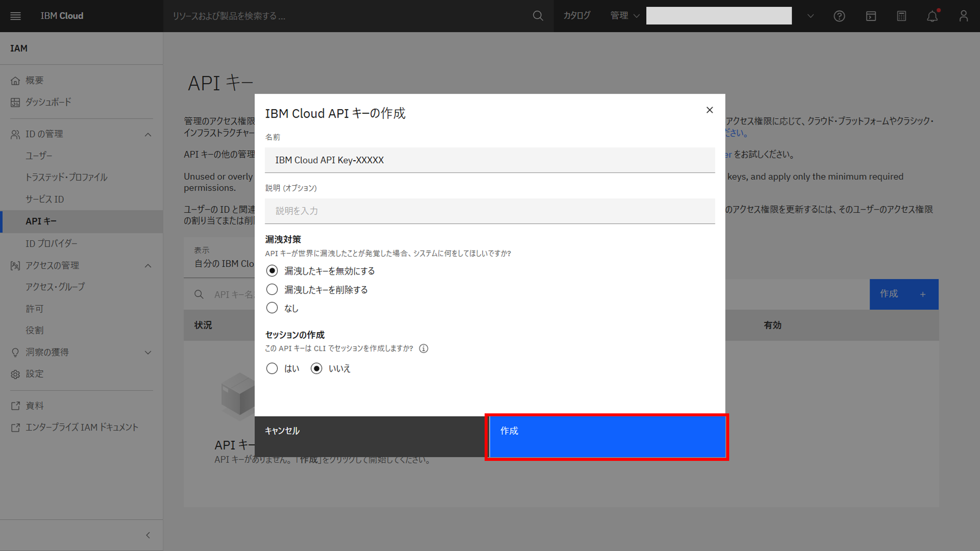Launch the IBM Cloud Shell icon

tap(871, 16)
